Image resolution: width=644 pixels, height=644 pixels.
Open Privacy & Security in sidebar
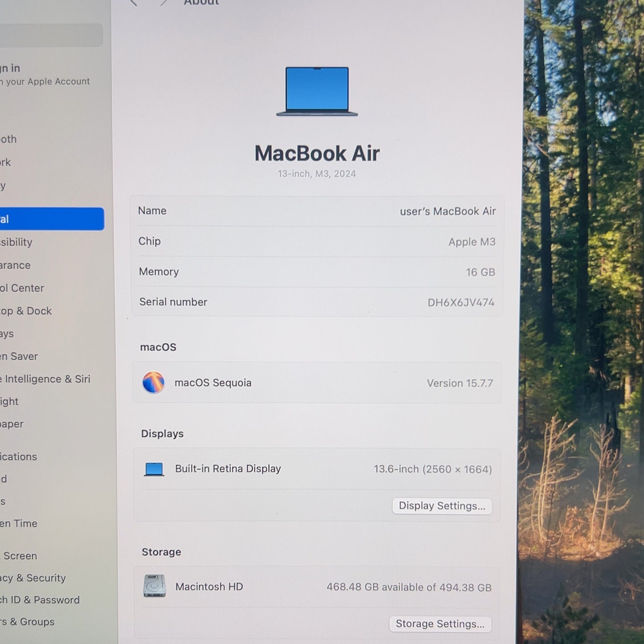[33, 578]
